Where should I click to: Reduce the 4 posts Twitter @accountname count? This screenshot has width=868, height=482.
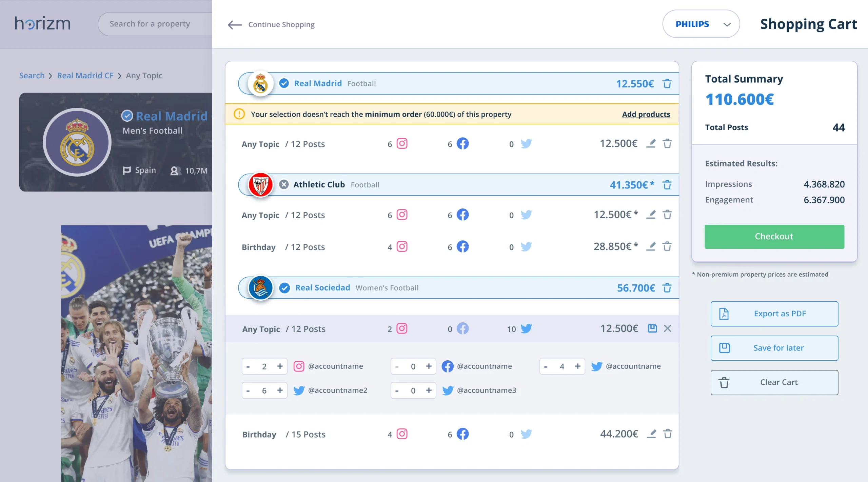point(546,366)
